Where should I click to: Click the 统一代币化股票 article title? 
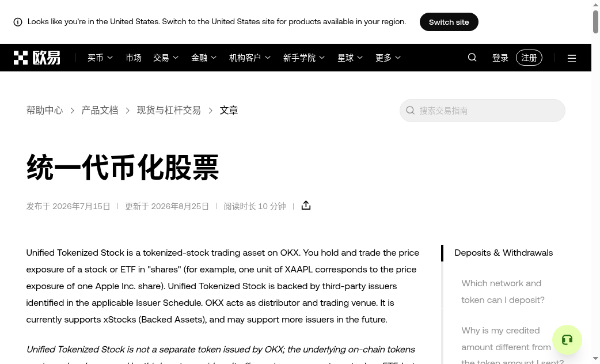click(123, 167)
